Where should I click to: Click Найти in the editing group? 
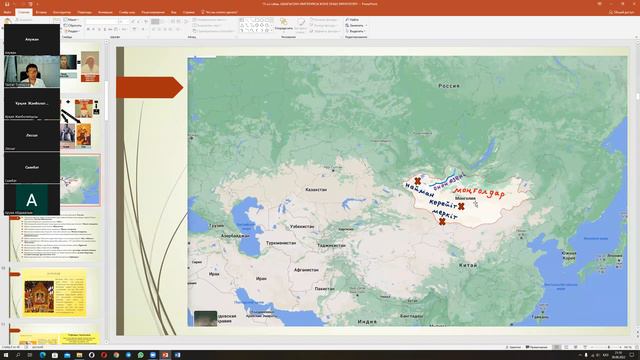[x=352, y=19]
